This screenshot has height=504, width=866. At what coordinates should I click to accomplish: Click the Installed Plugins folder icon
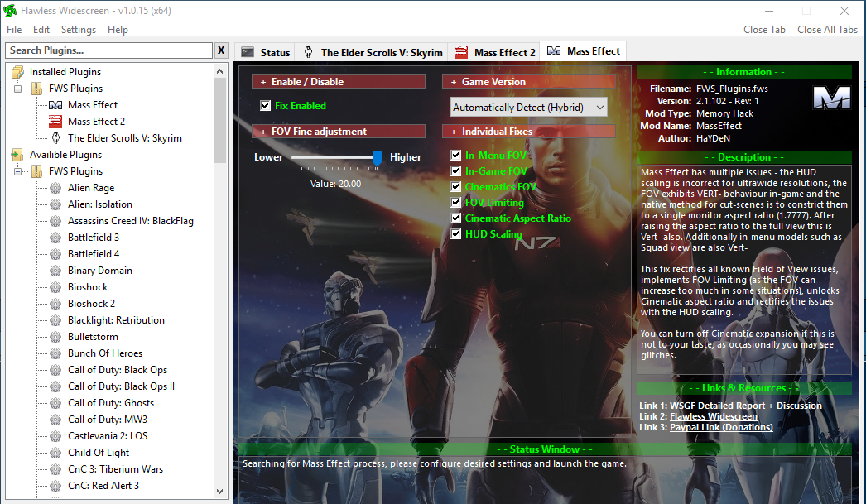tap(17, 72)
